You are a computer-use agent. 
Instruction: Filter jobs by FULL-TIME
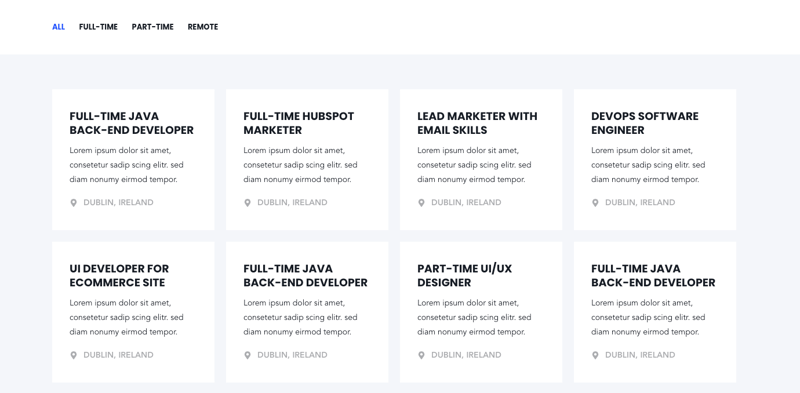tap(98, 27)
